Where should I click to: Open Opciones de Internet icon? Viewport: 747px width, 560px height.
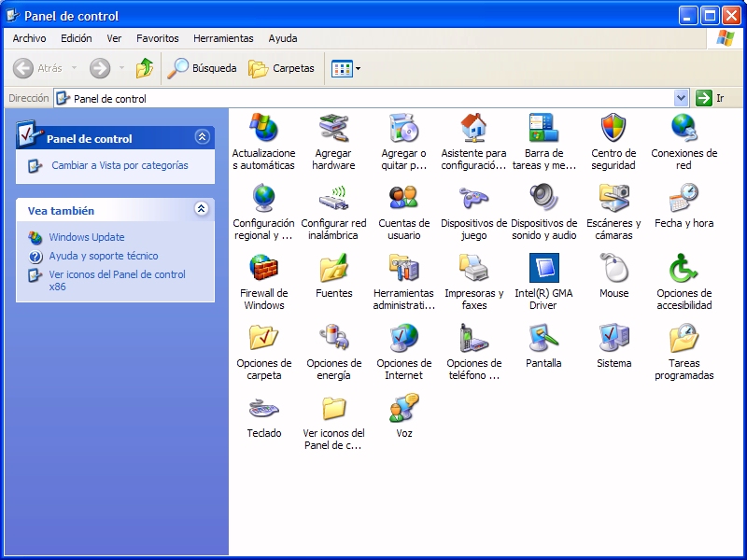point(403,338)
